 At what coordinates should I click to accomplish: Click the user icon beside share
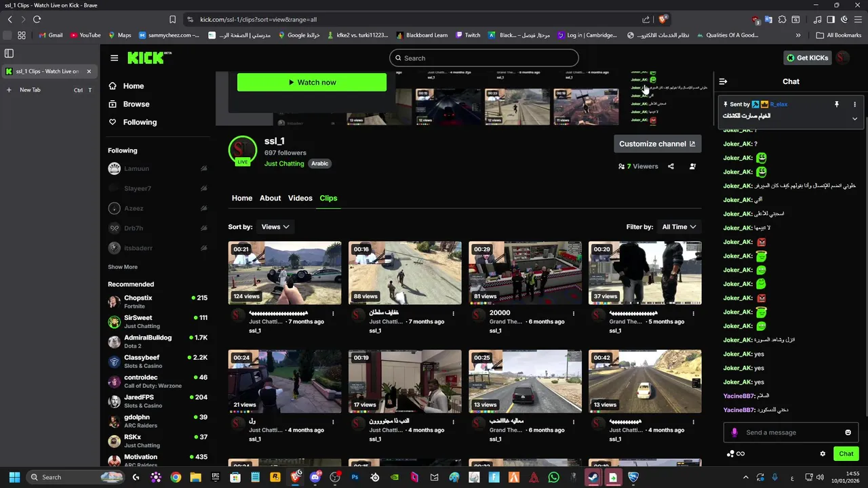692,166
